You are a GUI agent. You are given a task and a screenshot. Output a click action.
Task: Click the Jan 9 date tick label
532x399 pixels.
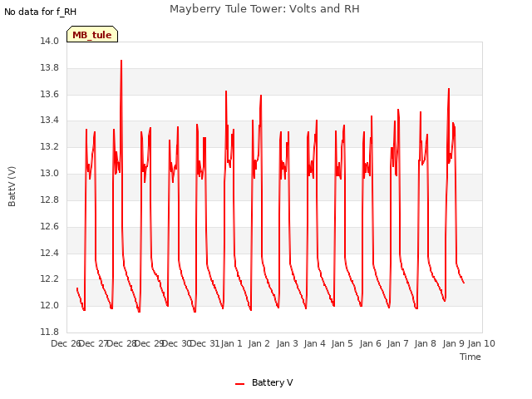[453, 343]
